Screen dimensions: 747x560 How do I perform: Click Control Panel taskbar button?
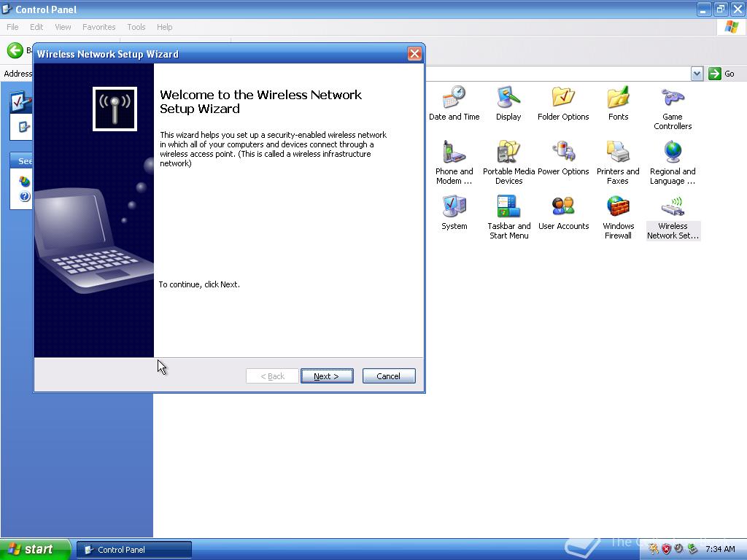(x=134, y=550)
